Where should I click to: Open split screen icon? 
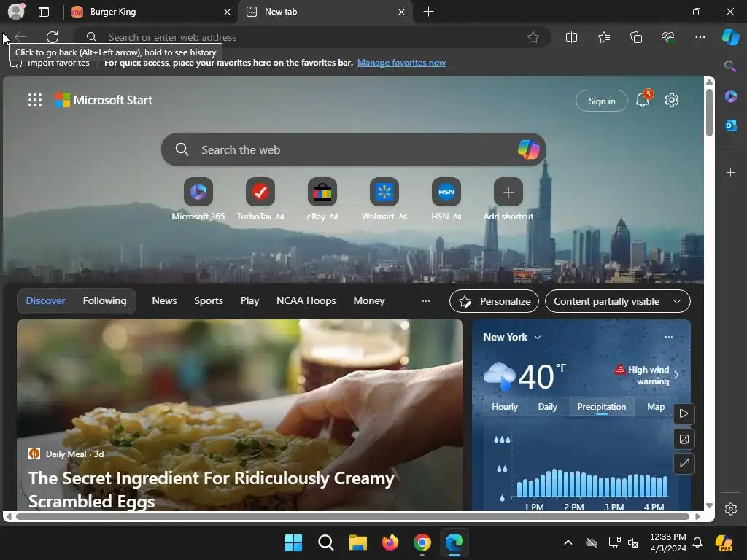pyautogui.click(x=571, y=37)
